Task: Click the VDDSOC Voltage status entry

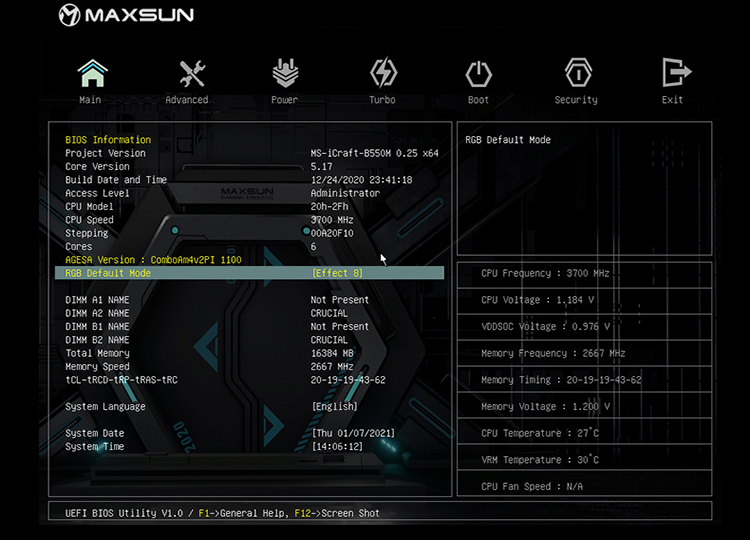Action: pyautogui.click(x=545, y=327)
